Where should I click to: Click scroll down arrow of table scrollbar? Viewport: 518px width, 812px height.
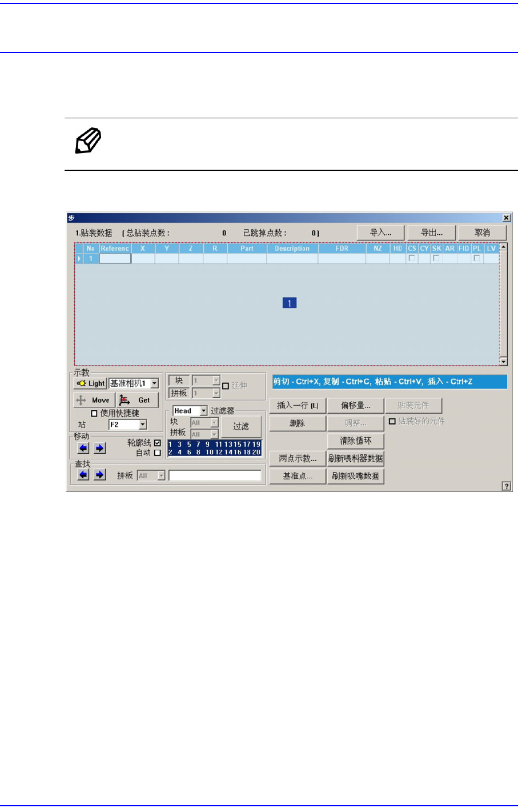[x=503, y=361]
